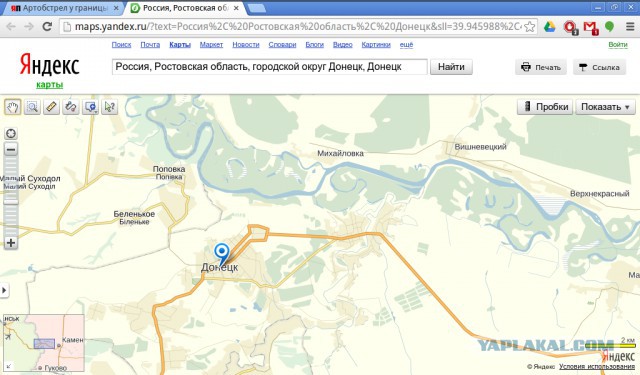Open the Gmail checker extension icon
Viewport: 640px width, 375px height.
(x=590, y=27)
